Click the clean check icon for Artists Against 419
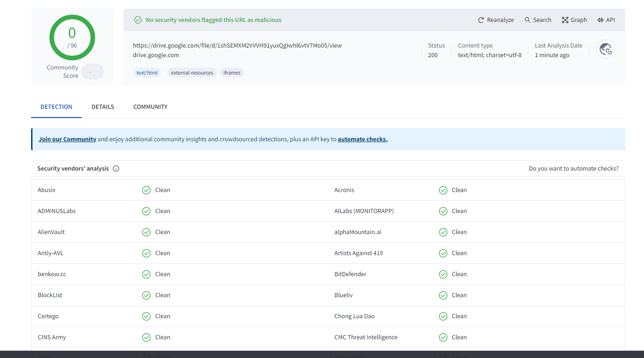Screen dimensions: 644x358 tap(443, 253)
